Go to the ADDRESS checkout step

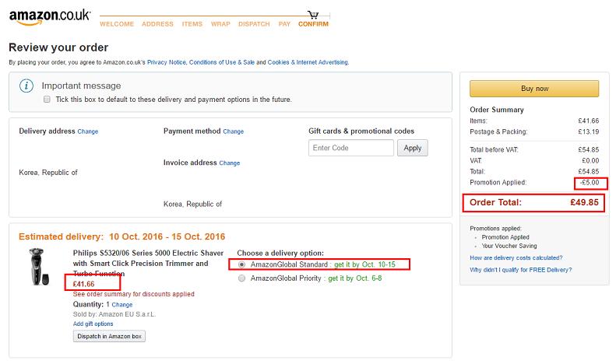157,24
